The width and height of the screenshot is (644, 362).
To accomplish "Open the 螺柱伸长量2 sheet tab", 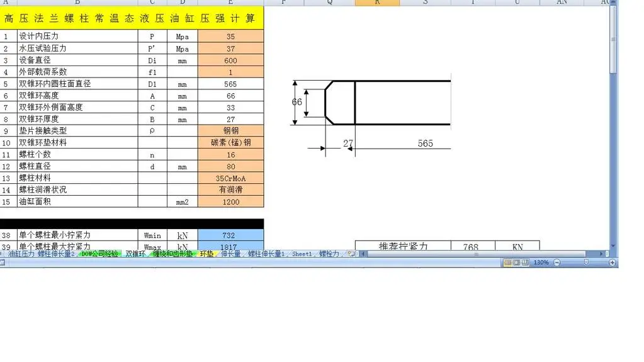I will click(56, 254).
